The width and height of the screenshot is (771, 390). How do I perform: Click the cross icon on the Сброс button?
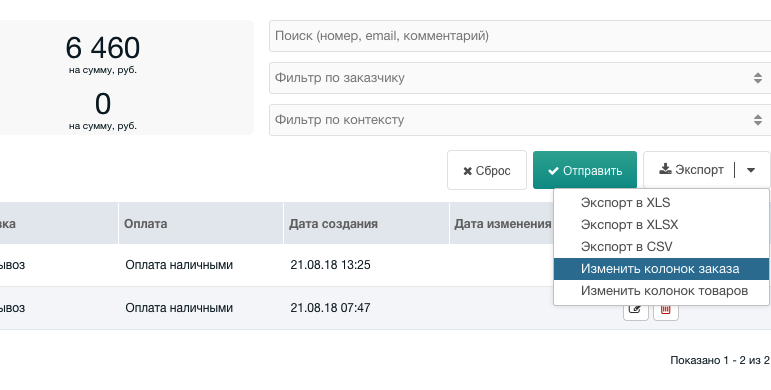tap(468, 171)
